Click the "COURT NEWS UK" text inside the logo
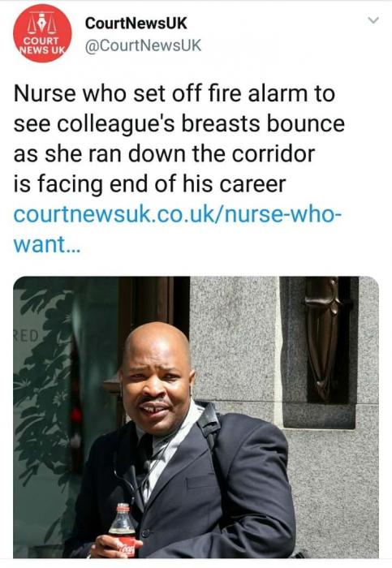This screenshot has height=568, width=392. click(43, 45)
